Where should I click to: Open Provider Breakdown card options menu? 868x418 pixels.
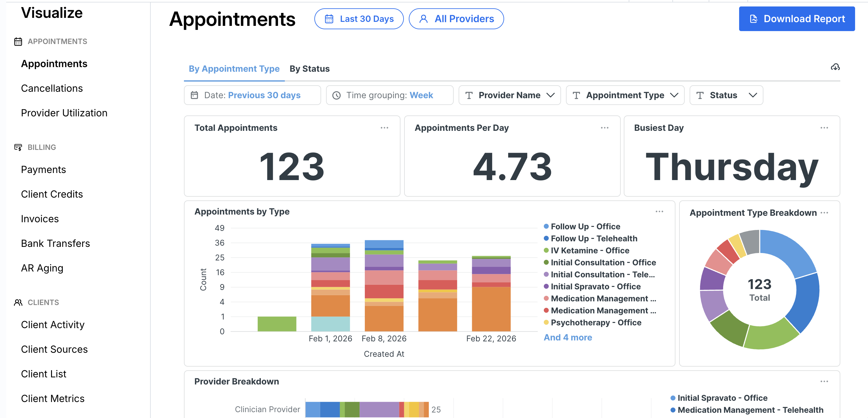(x=824, y=381)
